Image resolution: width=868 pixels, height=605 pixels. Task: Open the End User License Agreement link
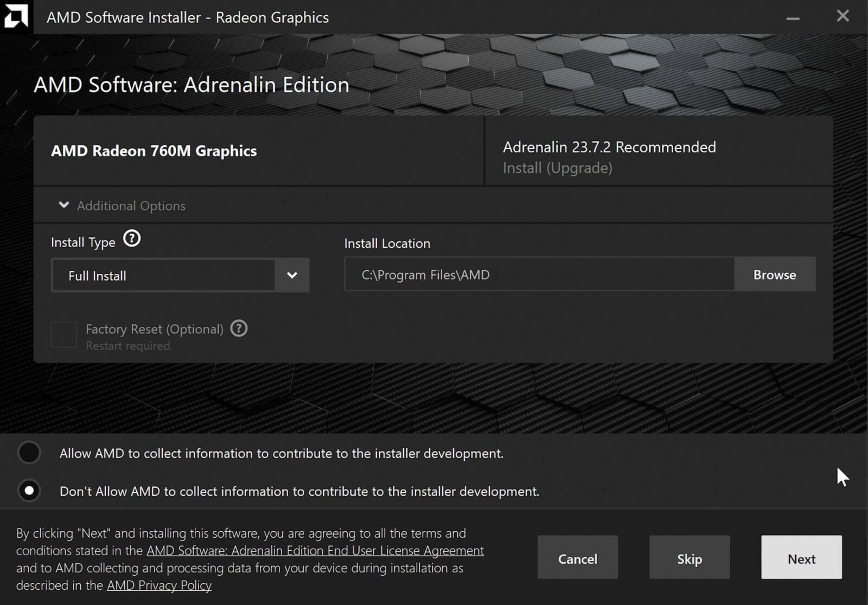pos(315,551)
